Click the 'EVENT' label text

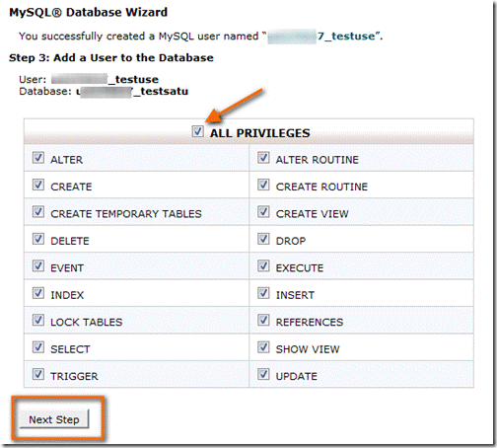[x=67, y=268]
